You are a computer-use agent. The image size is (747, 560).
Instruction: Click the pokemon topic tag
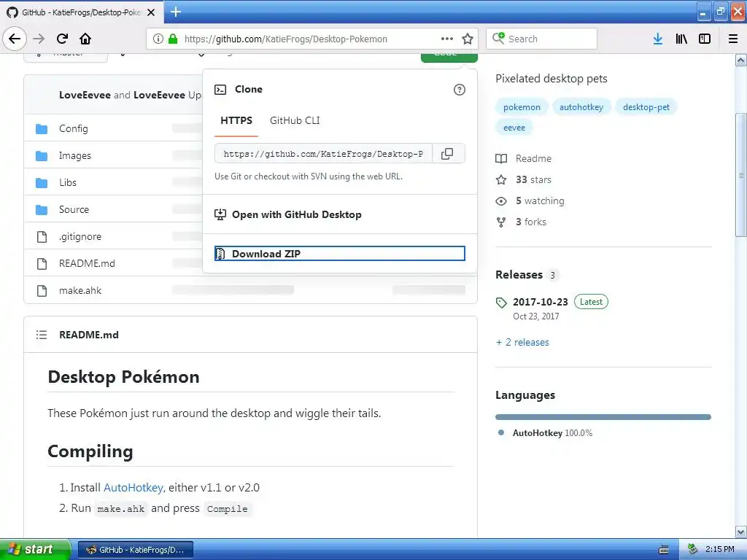click(x=522, y=107)
